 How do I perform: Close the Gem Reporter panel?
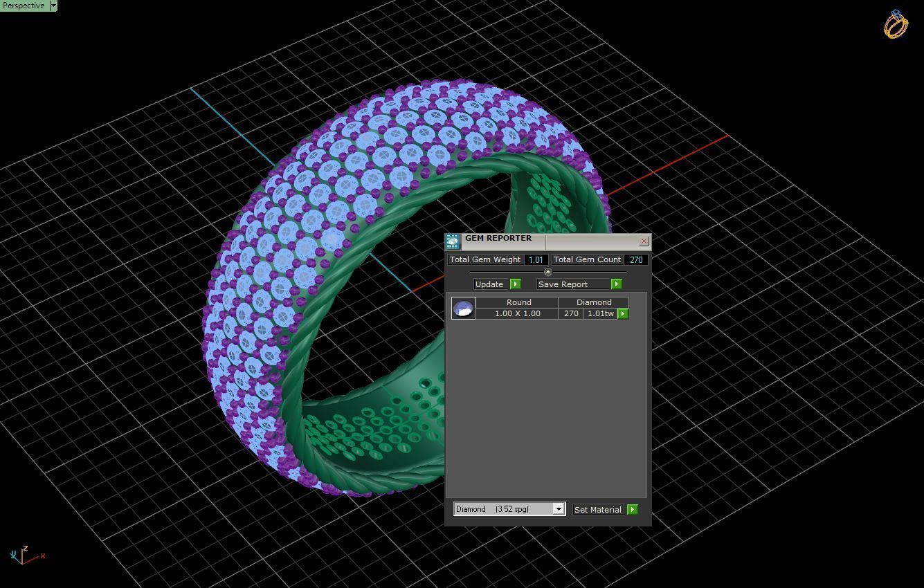coord(644,241)
